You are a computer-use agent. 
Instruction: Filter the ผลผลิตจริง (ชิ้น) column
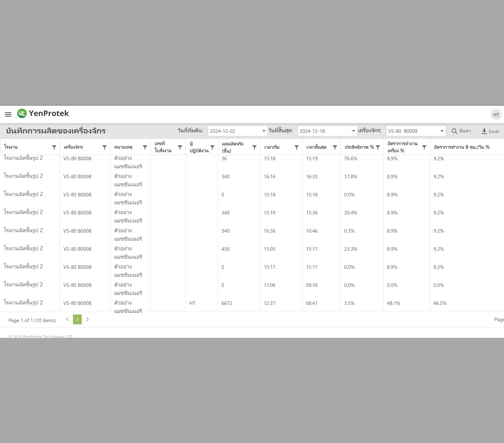click(x=254, y=147)
